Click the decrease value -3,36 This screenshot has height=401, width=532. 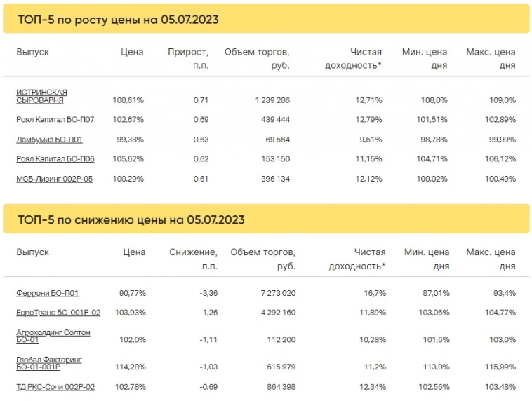pyautogui.click(x=204, y=292)
